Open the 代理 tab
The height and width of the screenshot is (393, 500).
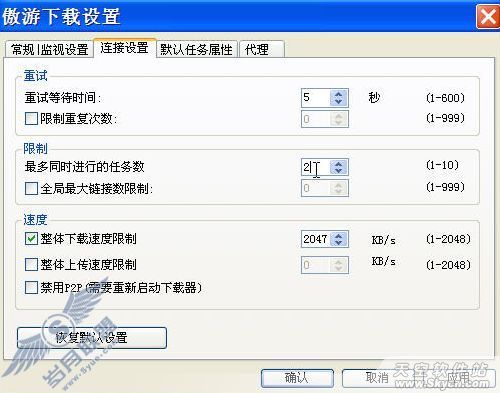[x=261, y=50]
